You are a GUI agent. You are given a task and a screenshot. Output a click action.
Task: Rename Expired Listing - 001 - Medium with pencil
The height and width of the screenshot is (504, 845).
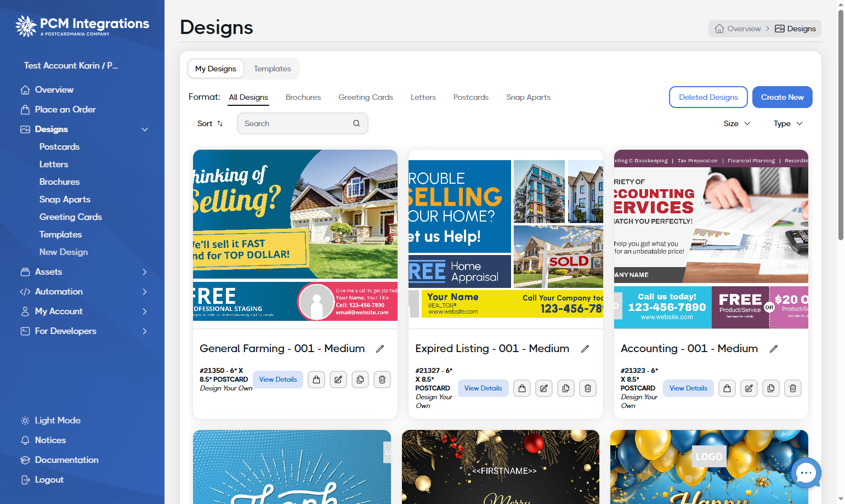tap(585, 349)
